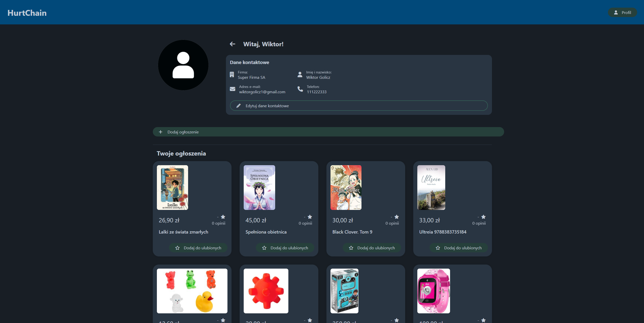Screen dimensions: 644x323
Task: Click the Ultreia 9788383735184 title
Action: [x=443, y=232]
